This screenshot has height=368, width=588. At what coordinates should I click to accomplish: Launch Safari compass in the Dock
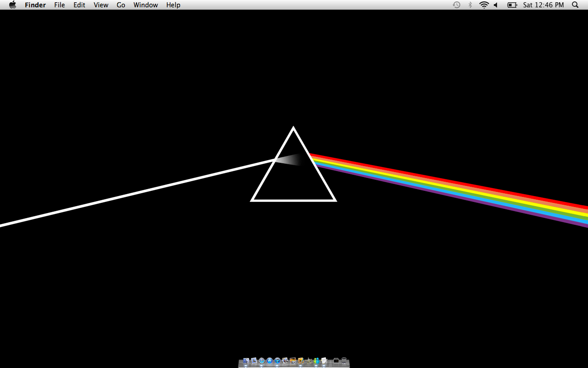click(261, 361)
